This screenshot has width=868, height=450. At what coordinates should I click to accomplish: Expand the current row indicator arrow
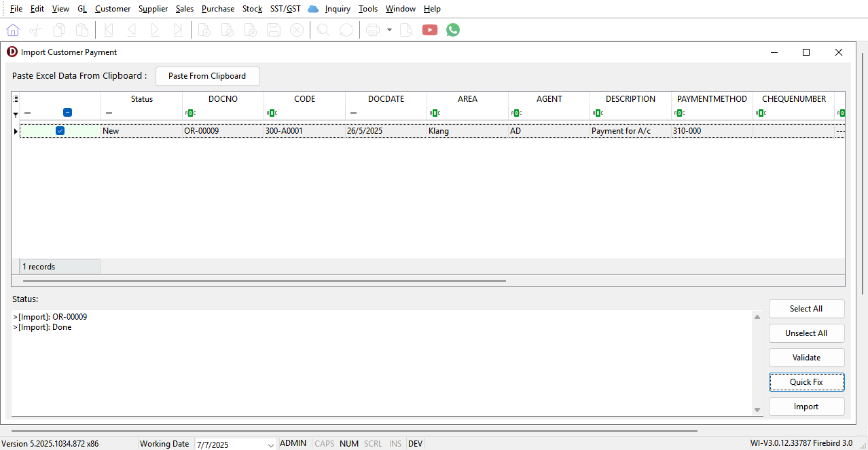[16, 131]
